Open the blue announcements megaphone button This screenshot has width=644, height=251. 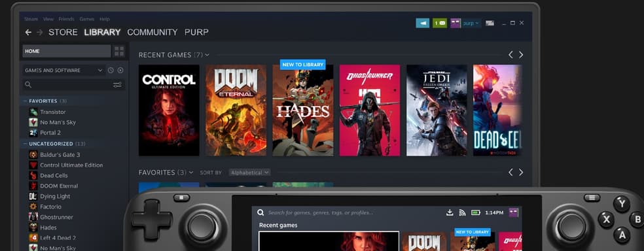pos(422,23)
